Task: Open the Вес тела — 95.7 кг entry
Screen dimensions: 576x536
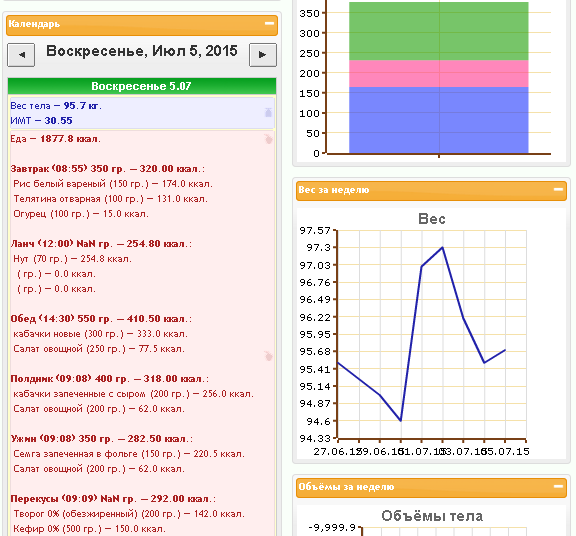Action: (x=56, y=106)
